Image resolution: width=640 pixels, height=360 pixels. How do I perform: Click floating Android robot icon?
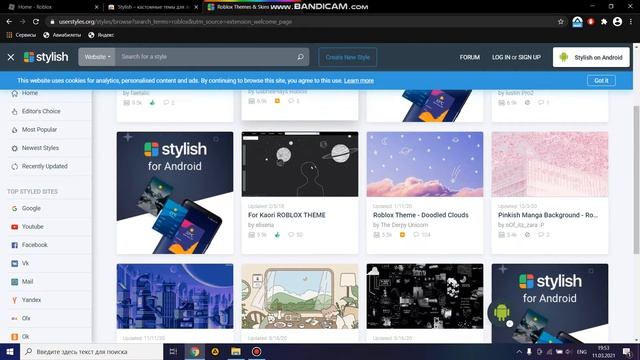pos(502,313)
